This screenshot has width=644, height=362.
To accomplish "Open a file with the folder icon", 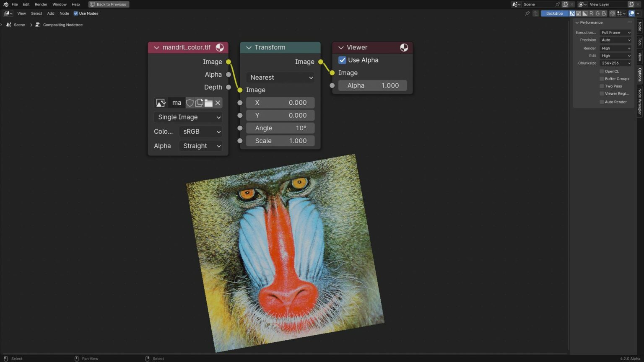I will click(208, 103).
